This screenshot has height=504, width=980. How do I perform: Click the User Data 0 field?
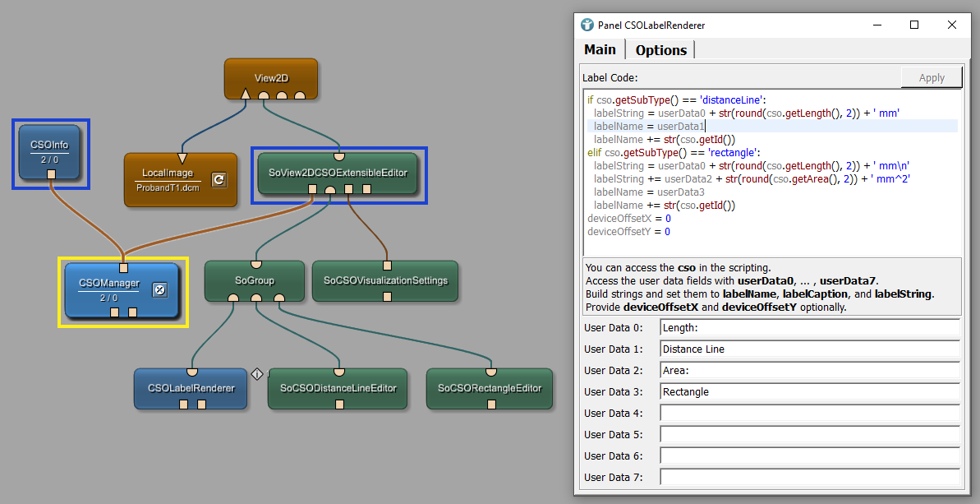click(808, 328)
